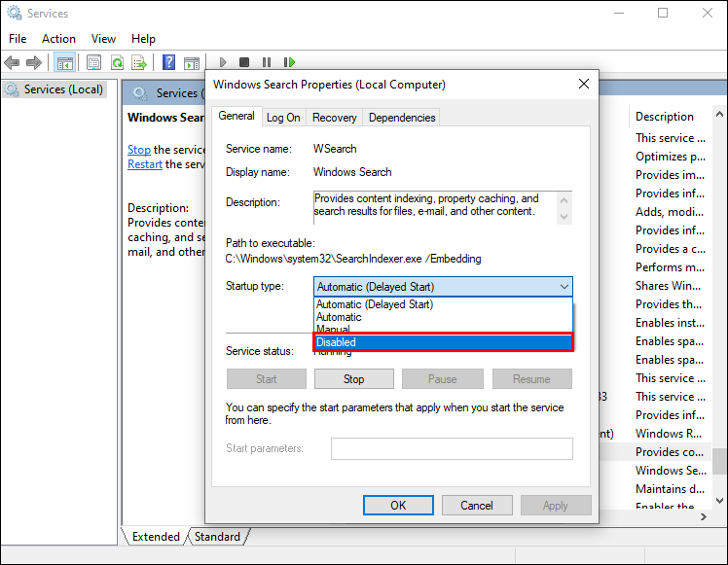Pause the service with the toolbar pause icon

[x=267, y=62]
